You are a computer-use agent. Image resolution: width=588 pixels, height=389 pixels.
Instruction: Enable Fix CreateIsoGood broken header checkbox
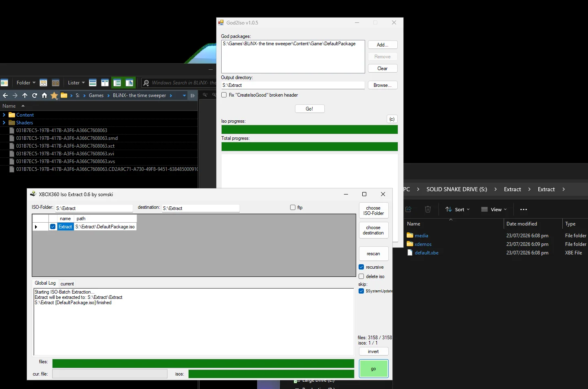click(224, 95)
